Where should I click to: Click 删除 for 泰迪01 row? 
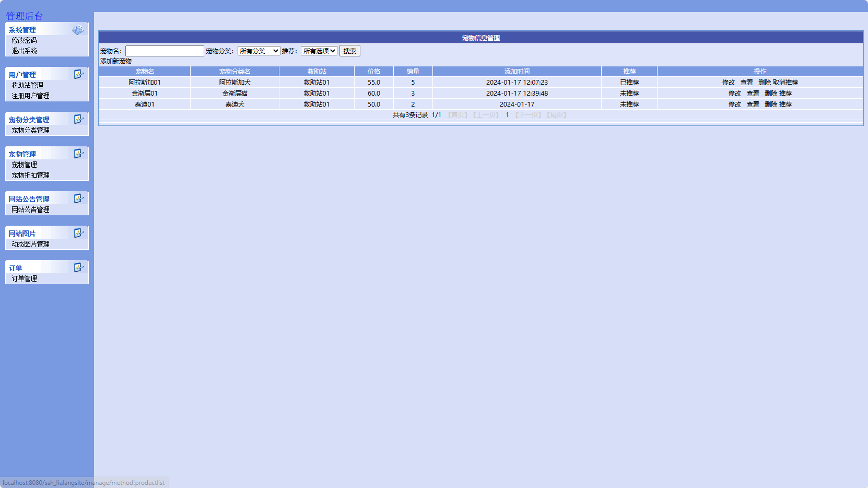[771, 104]
